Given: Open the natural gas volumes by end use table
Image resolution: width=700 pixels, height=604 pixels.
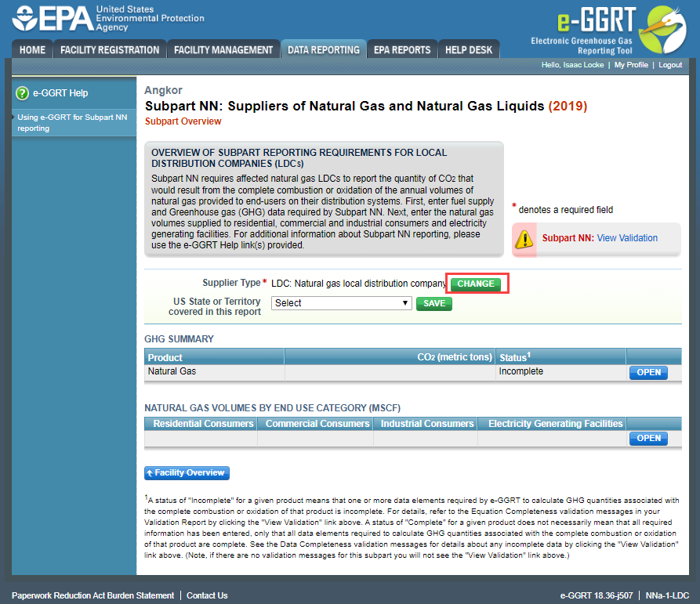Looking at the screenshot, I should (x=648, y=439).
